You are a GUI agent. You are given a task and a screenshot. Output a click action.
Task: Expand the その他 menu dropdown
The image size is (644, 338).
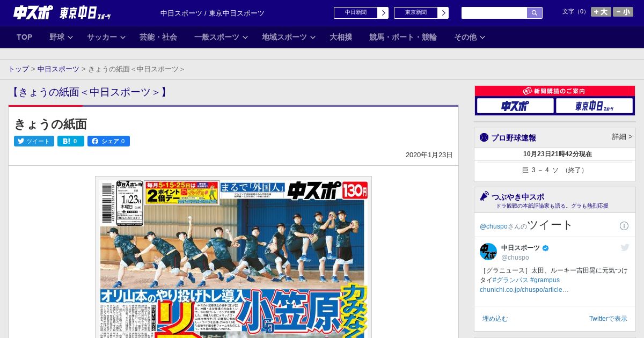pyautogui.click(x=470, y=37)
